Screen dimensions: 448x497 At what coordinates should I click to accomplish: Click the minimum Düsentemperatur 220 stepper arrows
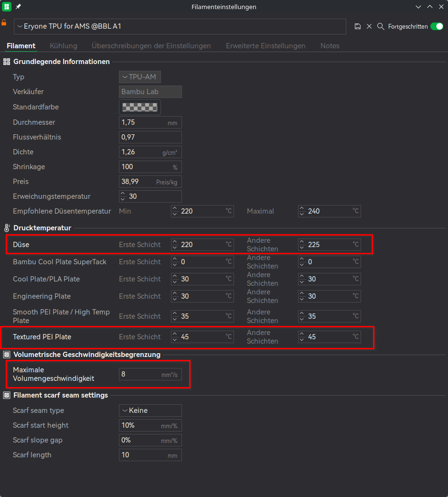[175, 211]
